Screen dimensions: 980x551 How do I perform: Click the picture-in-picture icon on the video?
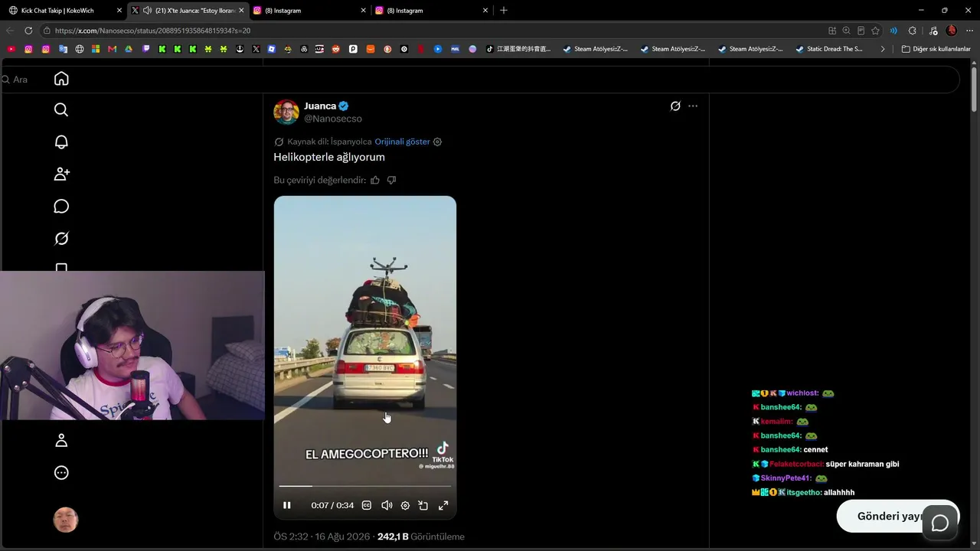click(x=423, y=505)
